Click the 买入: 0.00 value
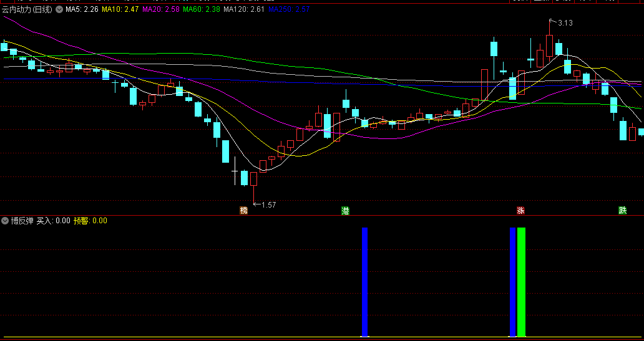 (54, 221)
